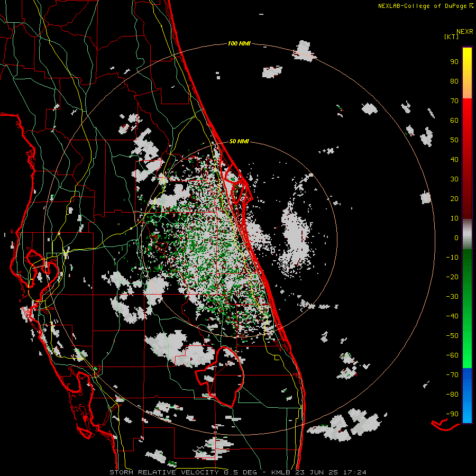The height and width of the screenshot is (476, 476).
Task: Click the -60 value on velocity scale
Action: tap(452, 355)
